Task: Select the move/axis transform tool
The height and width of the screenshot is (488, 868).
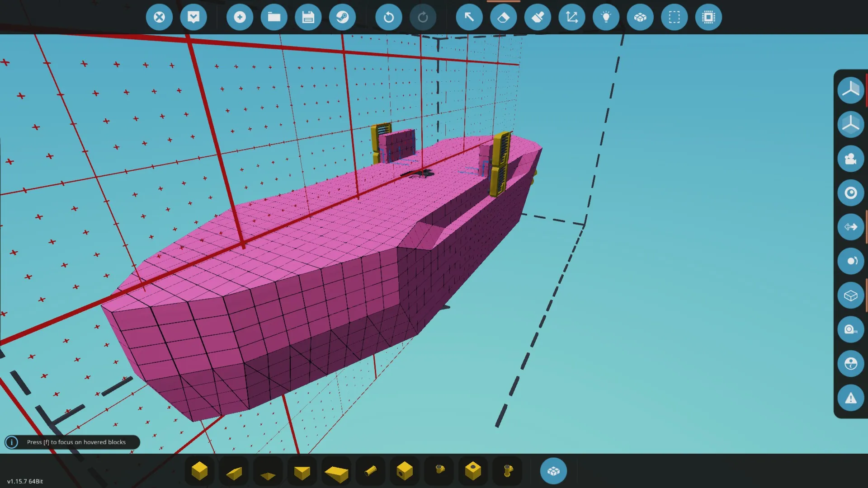Action: (572, 17)
